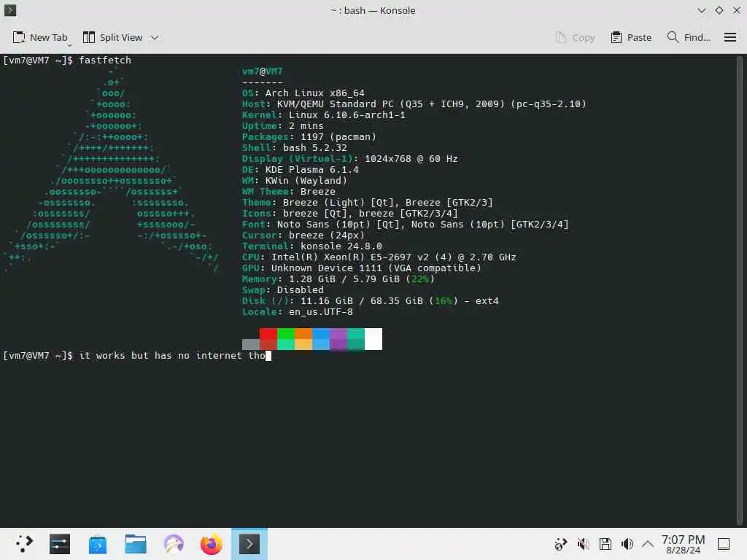The width and height of the screenshot is (747, 560).
Task: Click the Konsole window icon in titlebar
Action: 10,10
